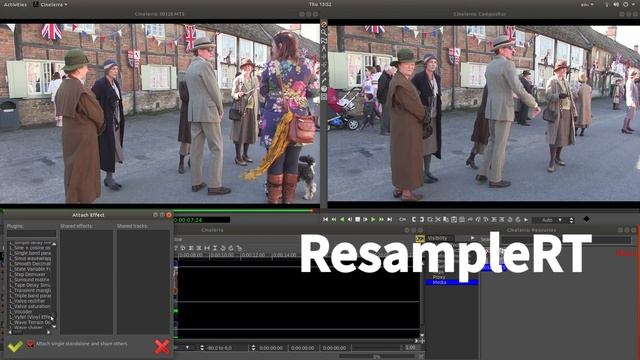This screenshot has height=360, width=640.
Task: Open the dropdown arrow at timeline bottom-left
Action: tap(187, 348)
